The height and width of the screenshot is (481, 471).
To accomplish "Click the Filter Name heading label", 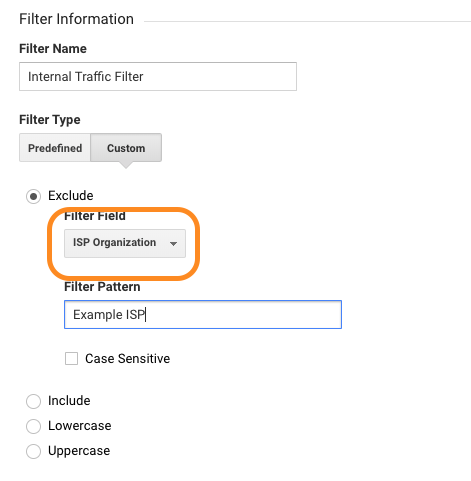I will (53, 49).
